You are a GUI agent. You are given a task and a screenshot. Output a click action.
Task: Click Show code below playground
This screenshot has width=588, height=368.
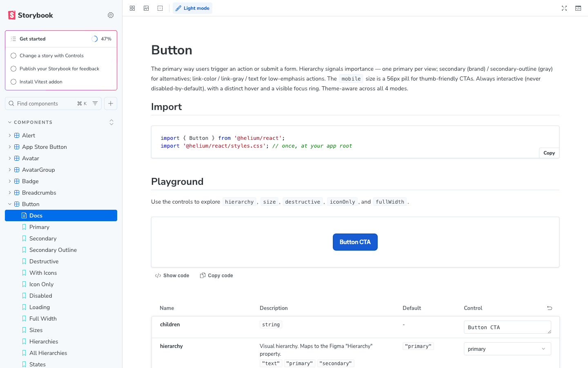[x=172, y=276]
